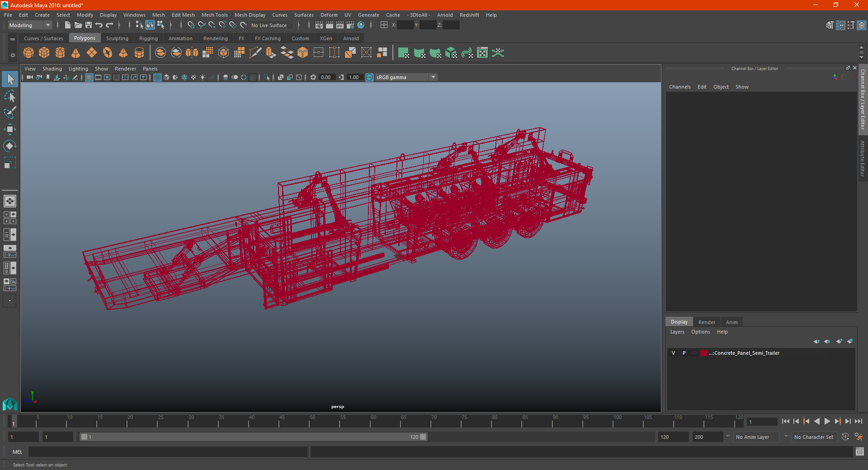Activate the Scale tool in the toolbox
The image size is (868, 470).
click(9, 162)
